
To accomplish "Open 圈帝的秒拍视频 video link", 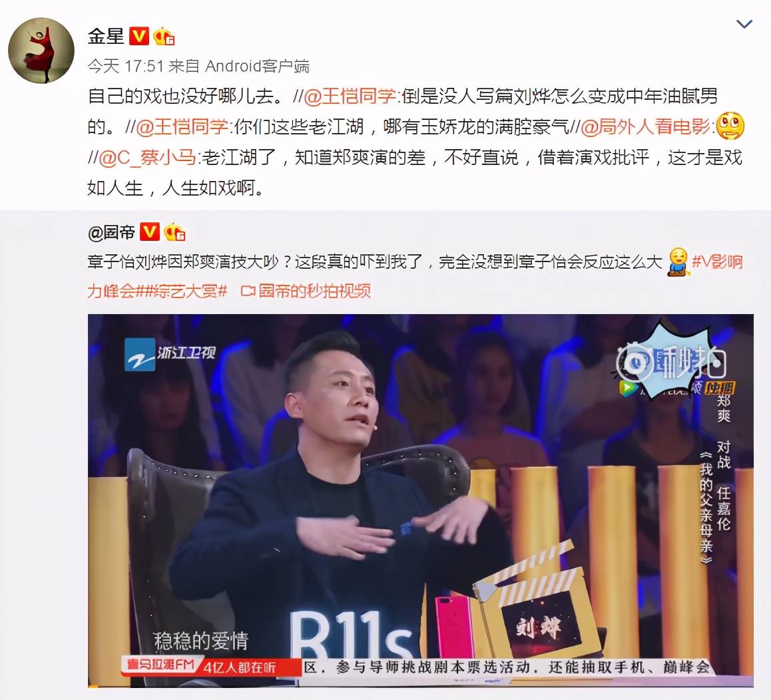I will coord(315,291).
